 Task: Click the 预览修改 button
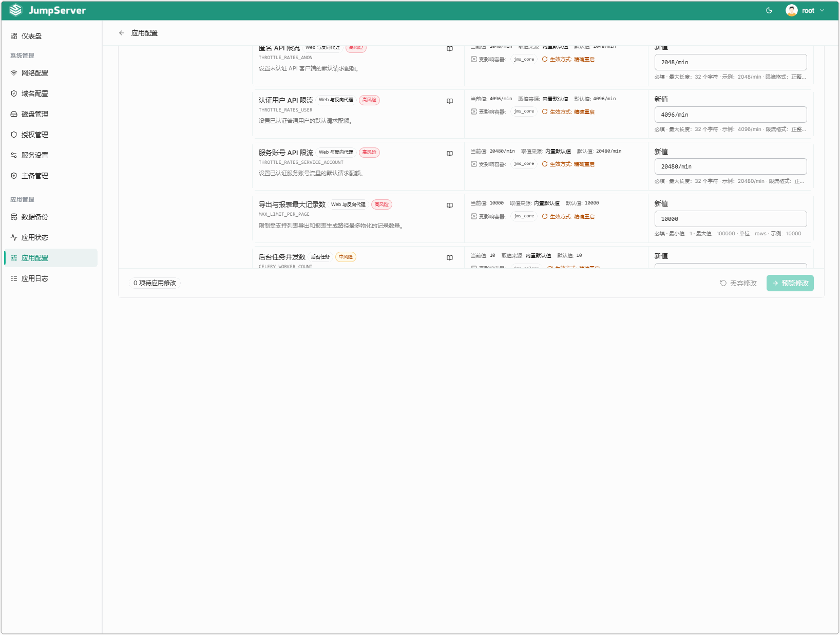(x=790, y=283)
